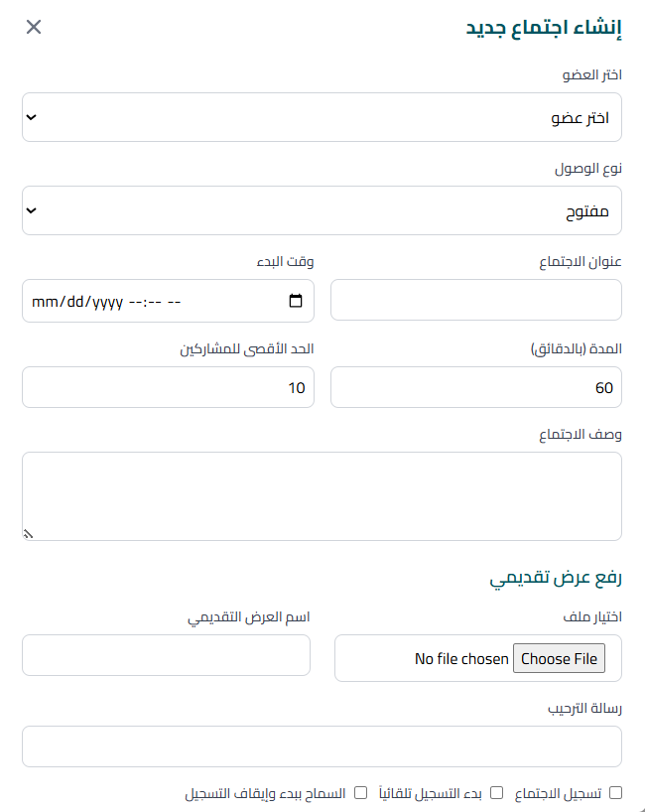Expand the اختر عضو member dropdown
Screen dimensions: 645x812
tap(322, 117)
